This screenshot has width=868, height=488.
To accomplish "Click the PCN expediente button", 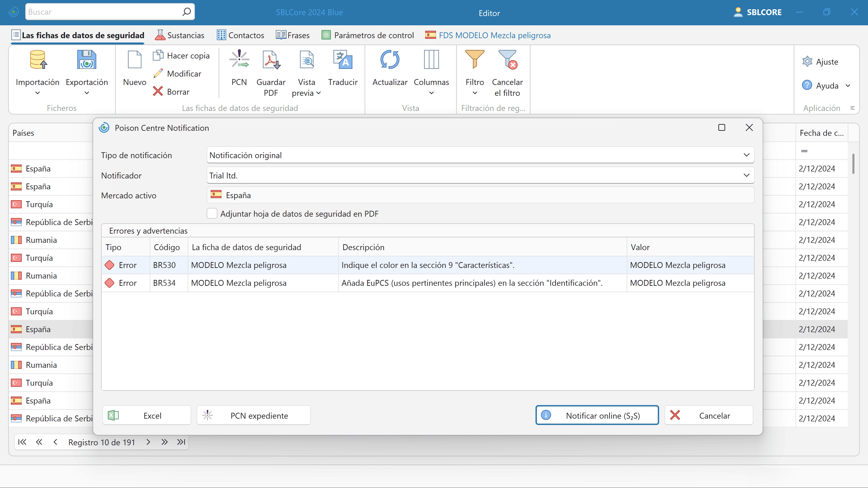I will pos(253,416).
